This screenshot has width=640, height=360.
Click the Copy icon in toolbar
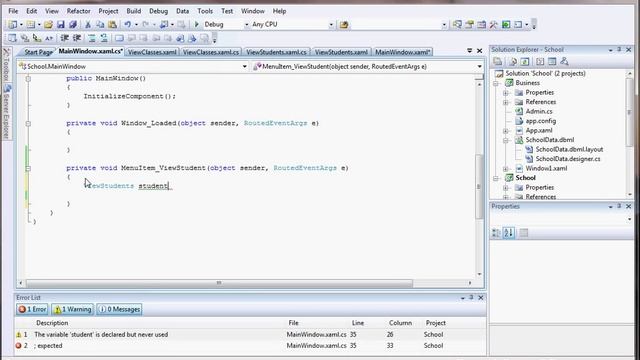click(x=100, y=24)
